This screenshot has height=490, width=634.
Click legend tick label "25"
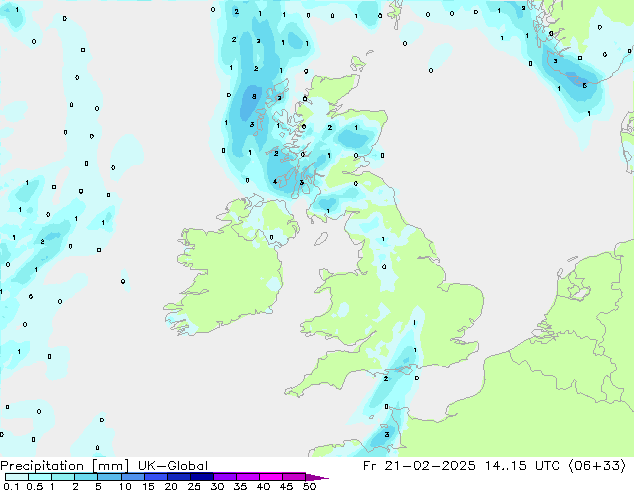point(194,486)
